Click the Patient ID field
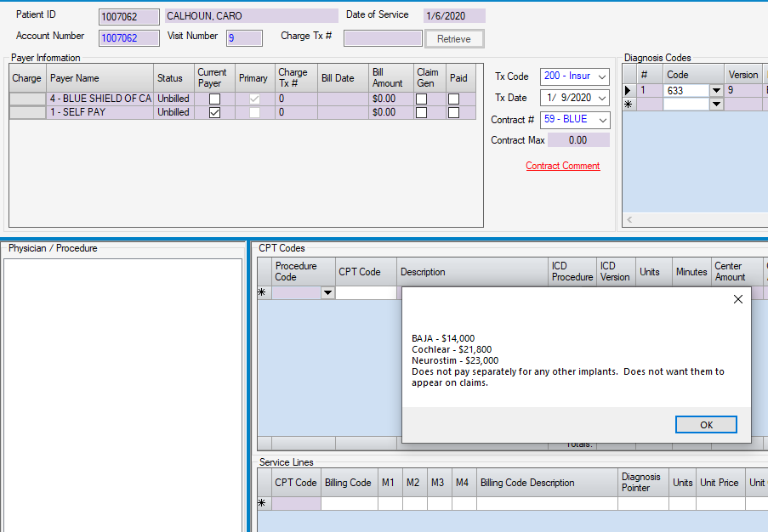 128,16
